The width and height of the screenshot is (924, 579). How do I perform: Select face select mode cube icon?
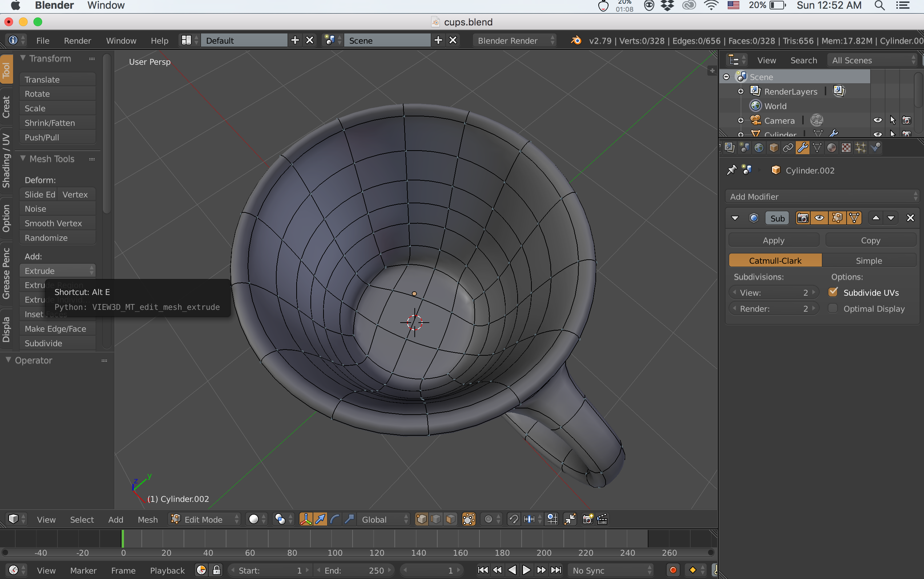click(x=451, y=519)
